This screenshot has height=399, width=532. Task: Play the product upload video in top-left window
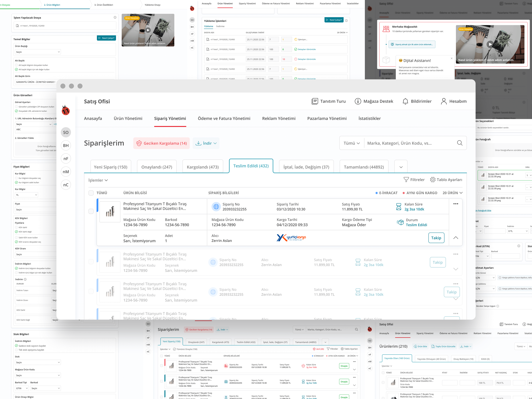click(x=148, y=30)
